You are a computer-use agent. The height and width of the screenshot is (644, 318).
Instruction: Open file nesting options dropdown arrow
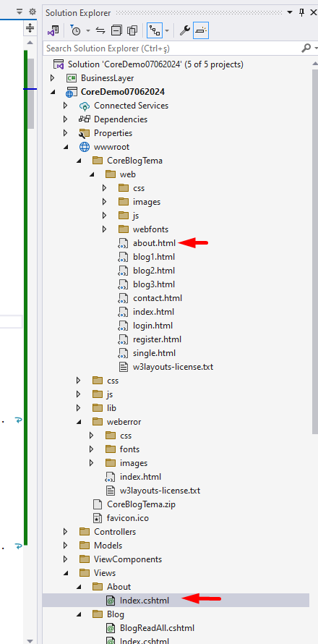[167, 31]
